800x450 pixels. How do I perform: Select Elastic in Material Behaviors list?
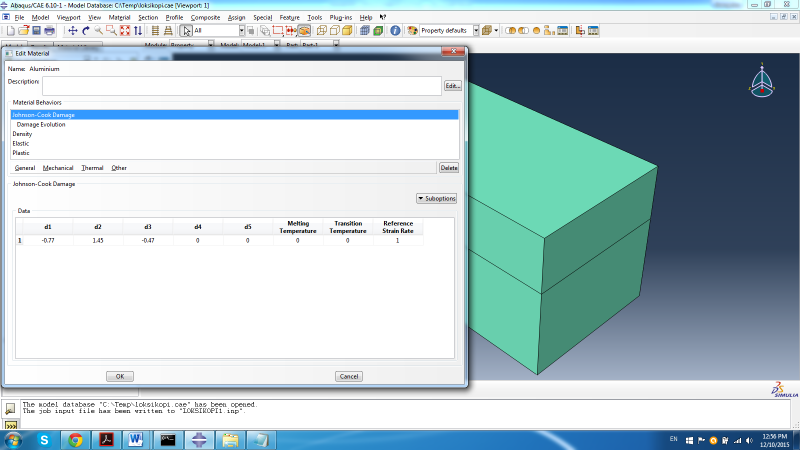tap(235, 143)
